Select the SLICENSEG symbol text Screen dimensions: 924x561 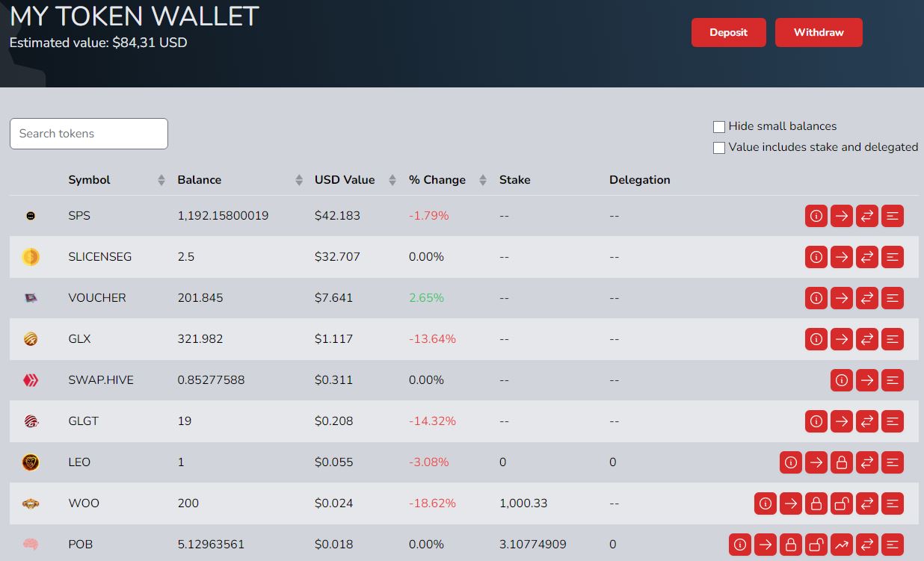point(99,257)
